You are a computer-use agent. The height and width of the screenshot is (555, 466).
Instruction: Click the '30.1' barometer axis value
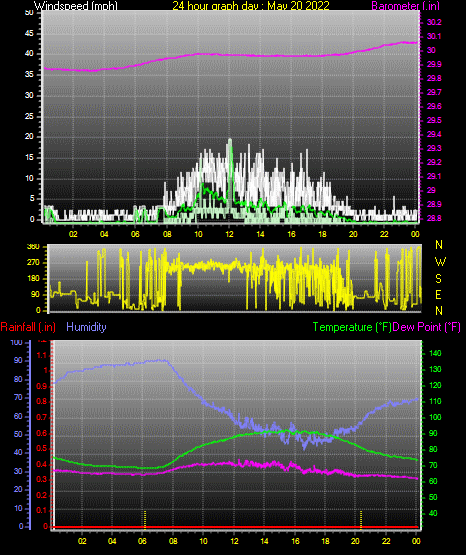click(x=434, y=36)
